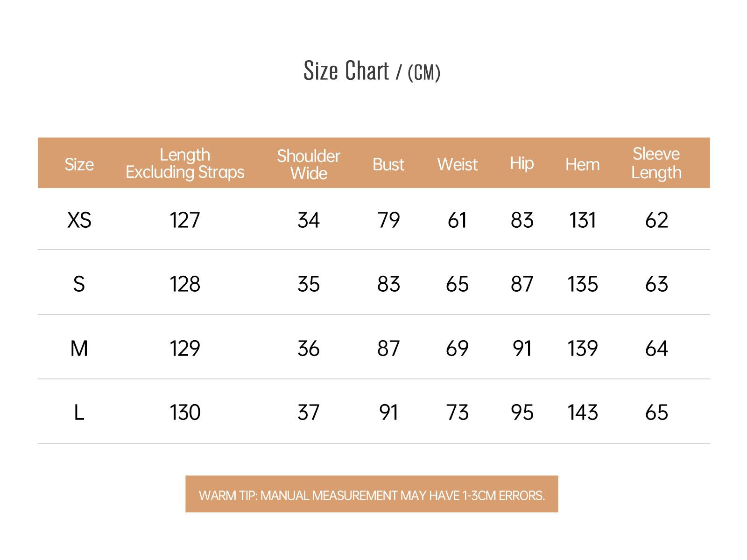Select the S size row label

(79, 284)
